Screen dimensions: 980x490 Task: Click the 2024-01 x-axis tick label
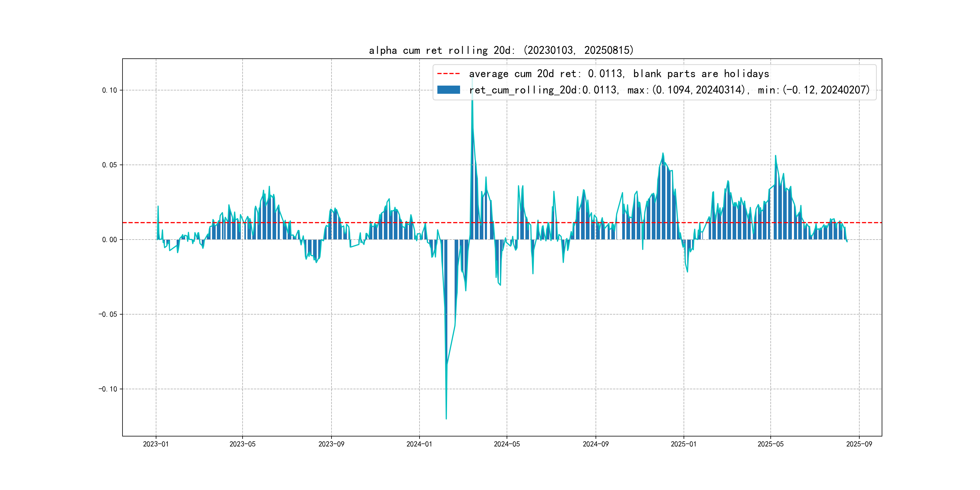[419, 444]
